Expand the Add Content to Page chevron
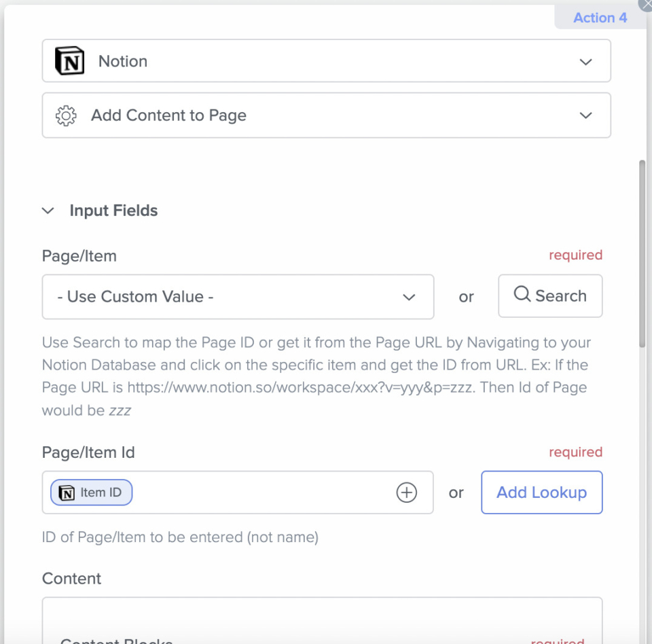The width and height of the screenshot is (652, 644). click(x=585, y=115)
